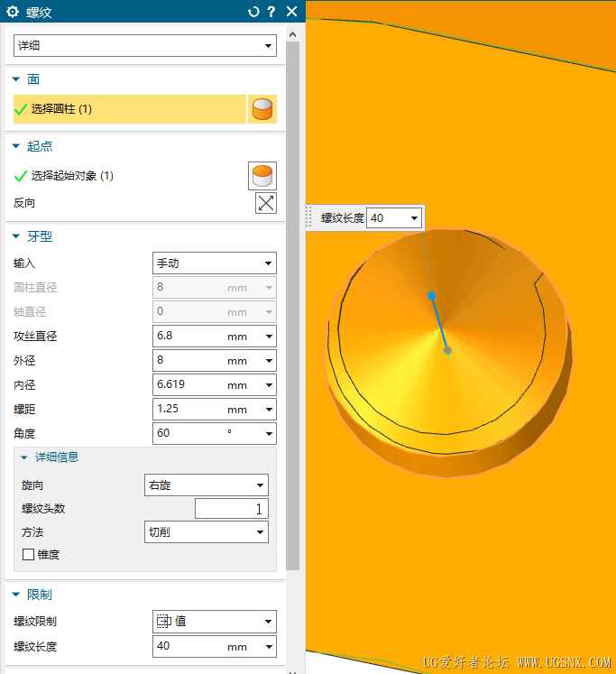
Task: Click the 螺距 1.25 input field
Action: click(189, 409)
